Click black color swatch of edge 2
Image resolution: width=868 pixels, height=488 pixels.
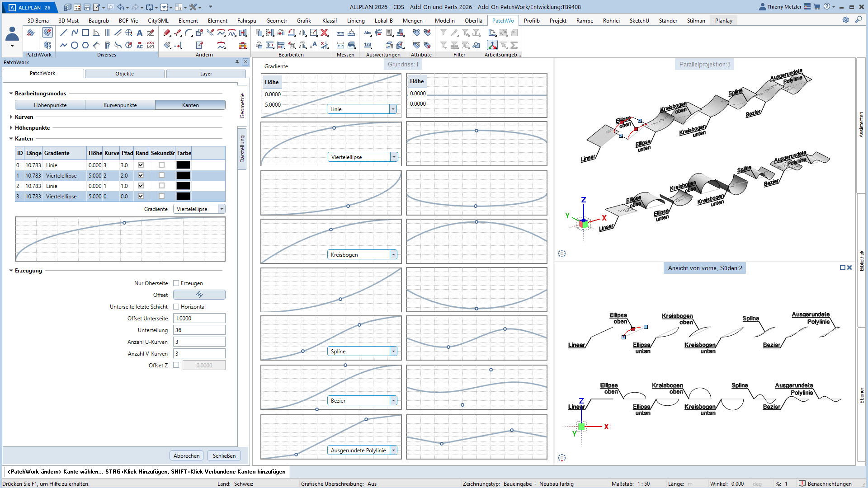[183, 186]
